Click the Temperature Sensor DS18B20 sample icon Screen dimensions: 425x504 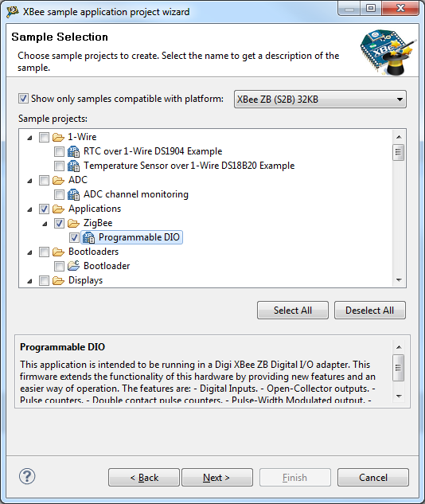(73, 166)
